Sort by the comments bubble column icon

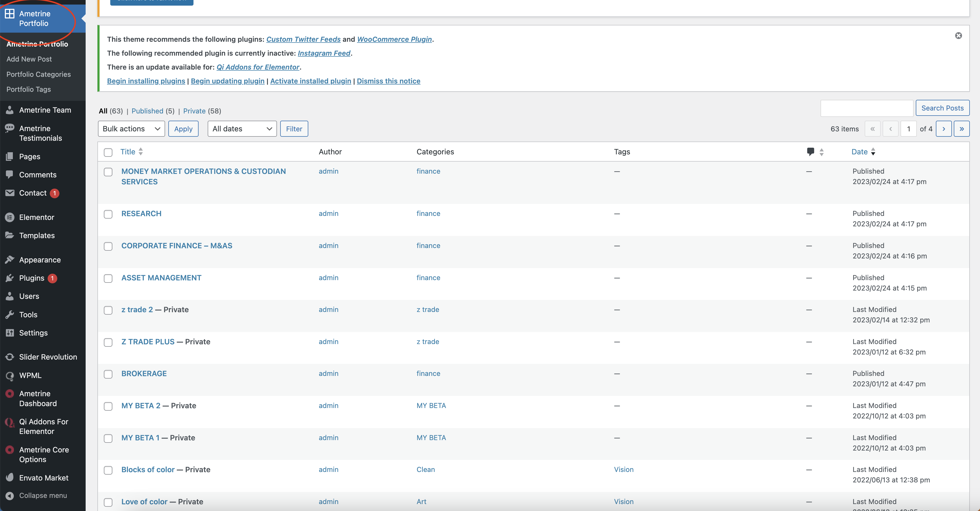tap(810, 152)
